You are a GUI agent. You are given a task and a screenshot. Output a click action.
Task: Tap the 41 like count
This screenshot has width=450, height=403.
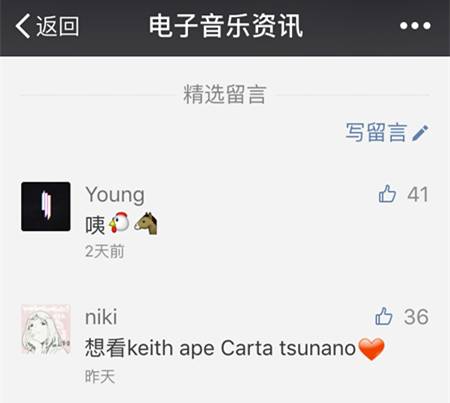[x=418, y=194]
